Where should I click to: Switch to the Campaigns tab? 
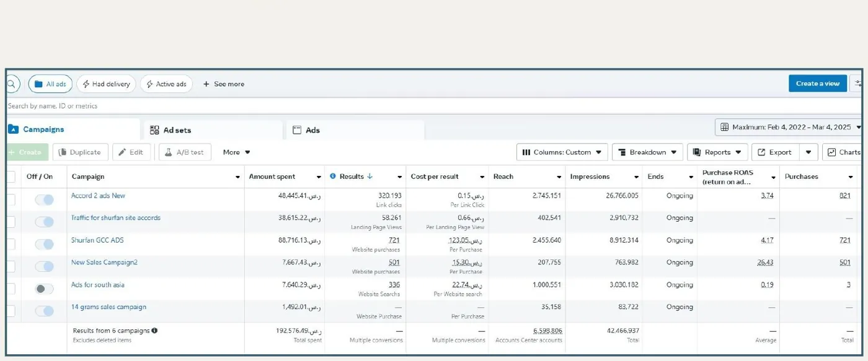coord(73,129)
